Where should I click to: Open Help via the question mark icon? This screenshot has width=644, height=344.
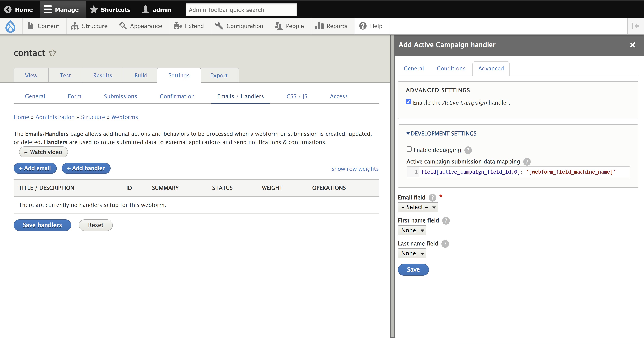[x=363, y=26]
